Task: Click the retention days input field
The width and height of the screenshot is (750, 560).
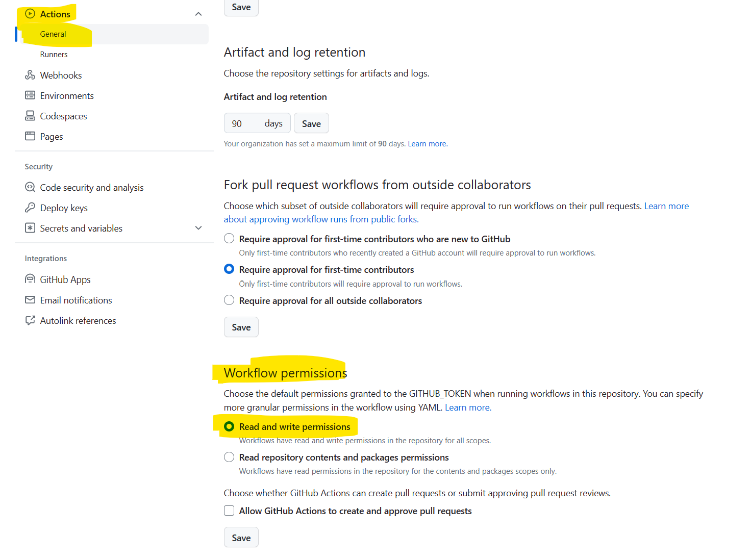Action: (257, 123)
